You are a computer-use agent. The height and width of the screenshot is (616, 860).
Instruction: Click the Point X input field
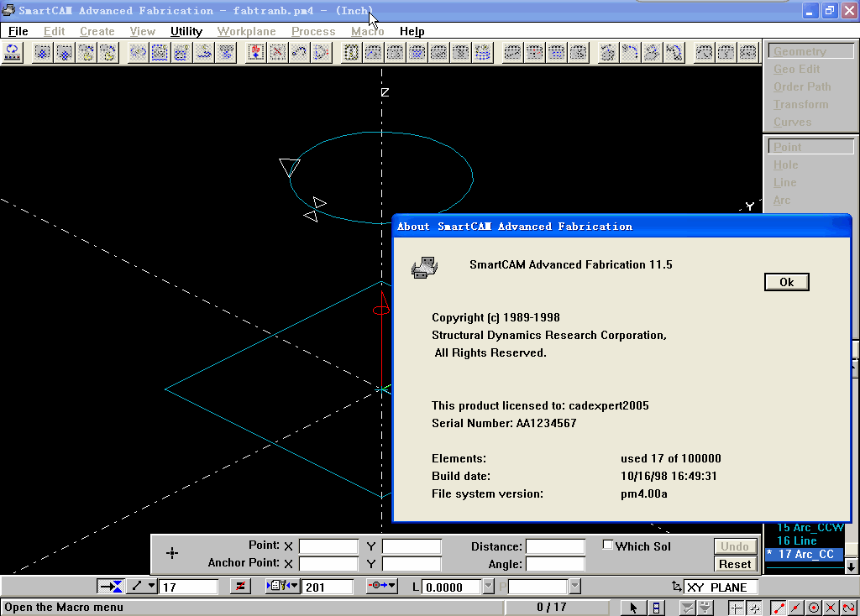(x=328, y=546)
